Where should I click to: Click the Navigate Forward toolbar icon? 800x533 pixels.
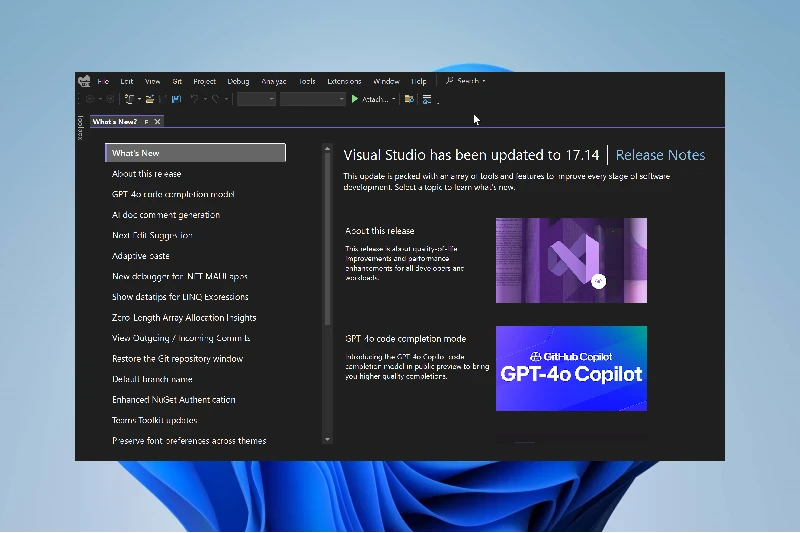[110, 99]
